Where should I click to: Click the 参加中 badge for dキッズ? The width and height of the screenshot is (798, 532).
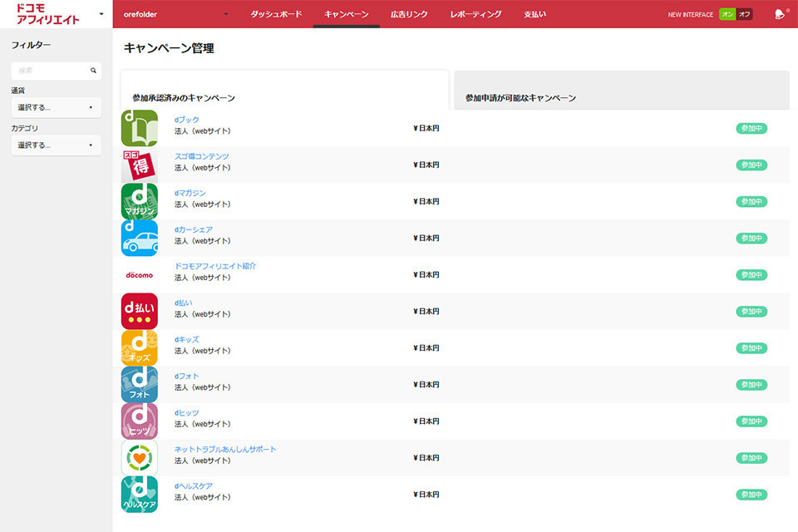751,348
